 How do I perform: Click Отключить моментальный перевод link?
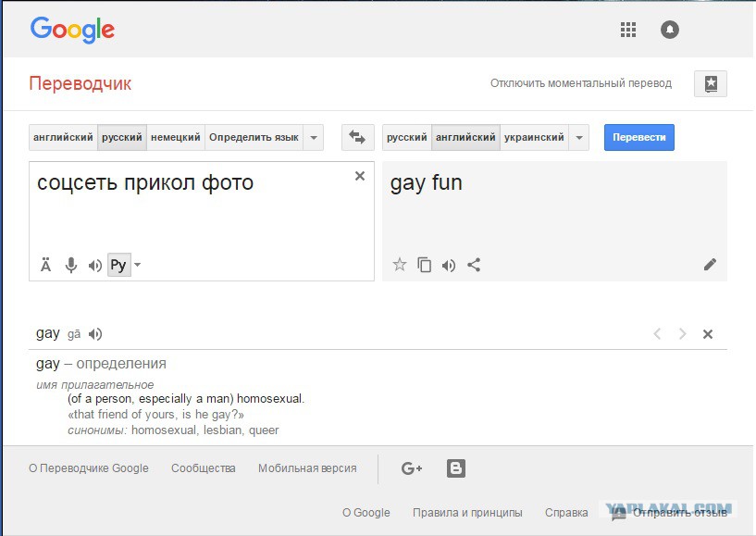coord(581,83)
